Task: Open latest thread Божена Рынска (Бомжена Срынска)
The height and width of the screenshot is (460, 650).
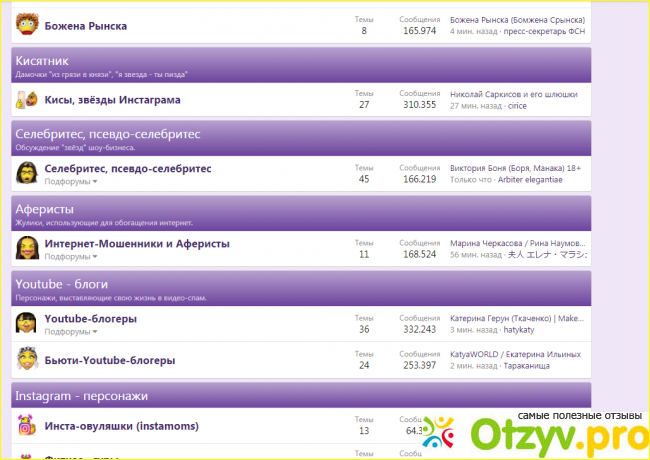Action: [x=517, y=20]
